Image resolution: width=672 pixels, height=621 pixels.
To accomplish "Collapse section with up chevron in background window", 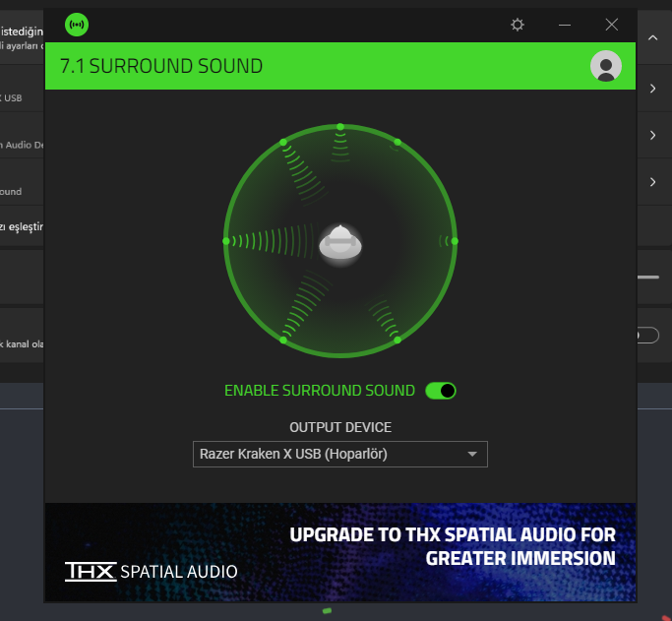I will click(x=652, y=37).
